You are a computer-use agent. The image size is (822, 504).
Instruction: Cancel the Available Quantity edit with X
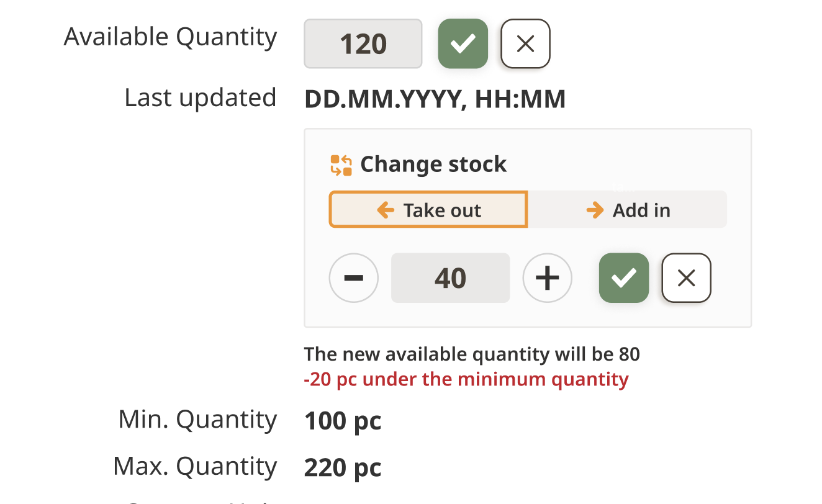(x=525, y=43)
